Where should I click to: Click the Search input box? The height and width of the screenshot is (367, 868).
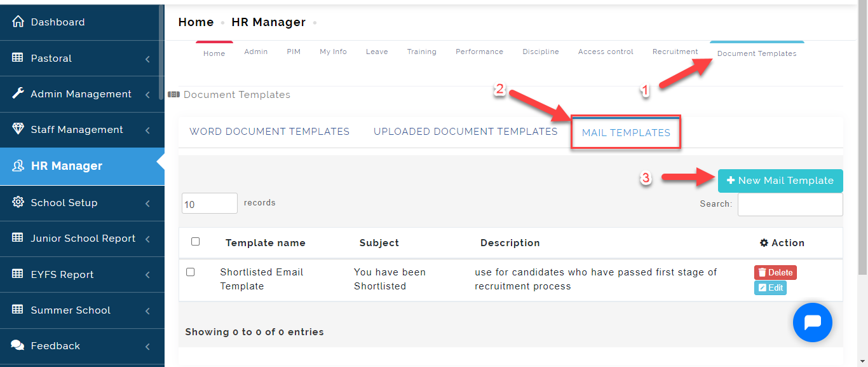[790, 205]
